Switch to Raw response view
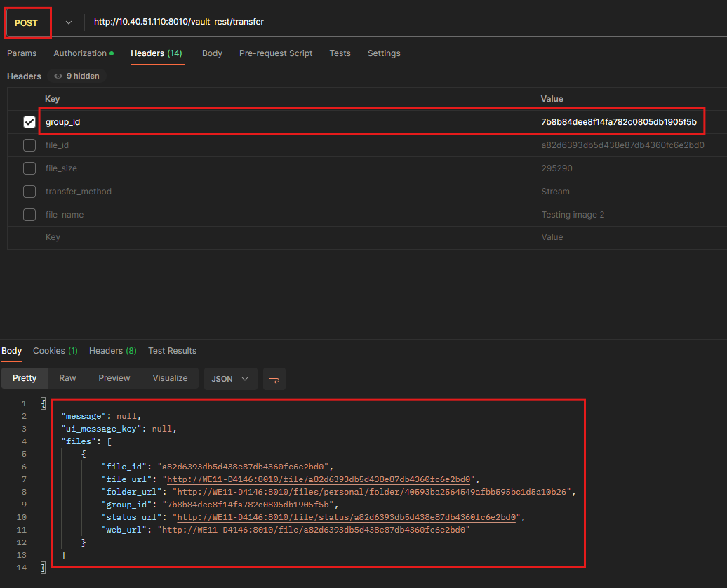This screenshot has width=727, height=588. coord(67,378)
